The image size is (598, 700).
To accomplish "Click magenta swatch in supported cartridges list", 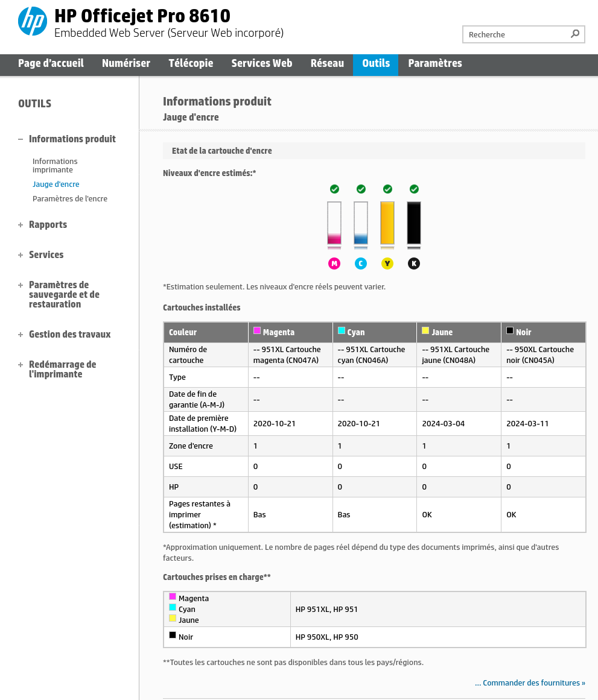I will click(x=173, y=596).
